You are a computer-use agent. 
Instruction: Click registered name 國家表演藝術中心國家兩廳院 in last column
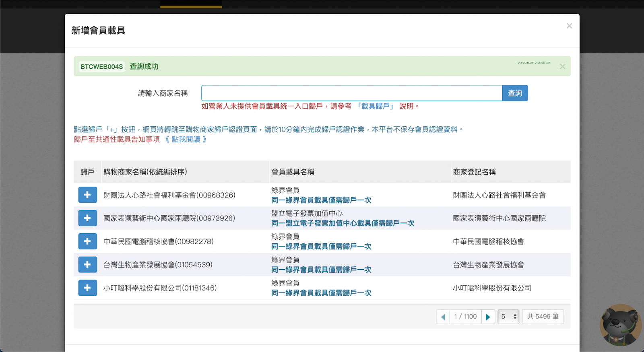pos(500,218)
